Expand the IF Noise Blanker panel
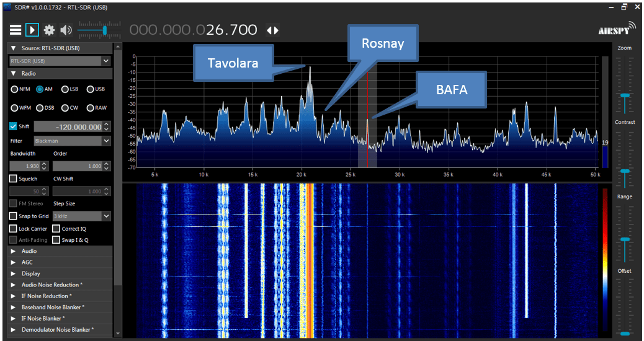The height and width of the screenshot is (341, 644). (x=60, y=318)
